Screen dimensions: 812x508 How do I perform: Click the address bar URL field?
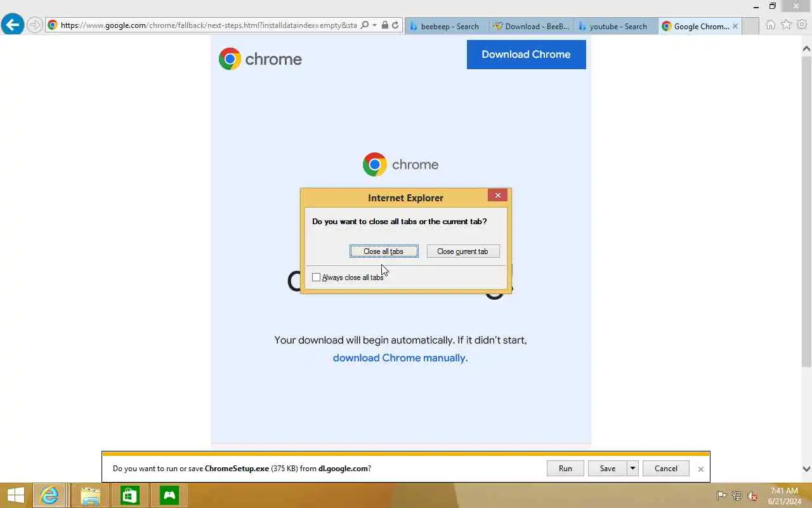(x=209, y=25)
